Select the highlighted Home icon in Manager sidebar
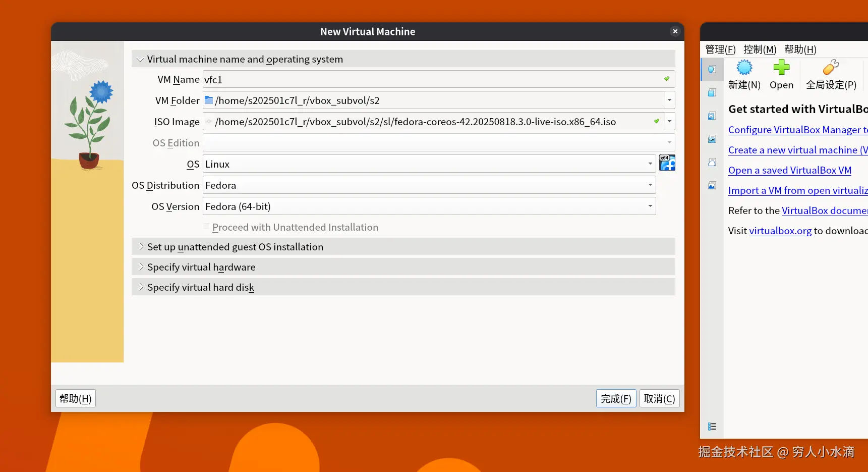The height and width of the screenshot is (472, 868). (712, 69)
